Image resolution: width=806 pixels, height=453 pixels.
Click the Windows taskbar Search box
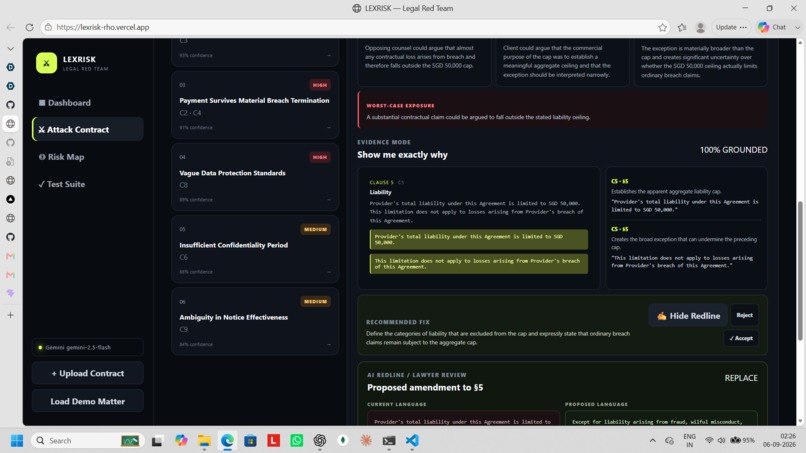87,441
